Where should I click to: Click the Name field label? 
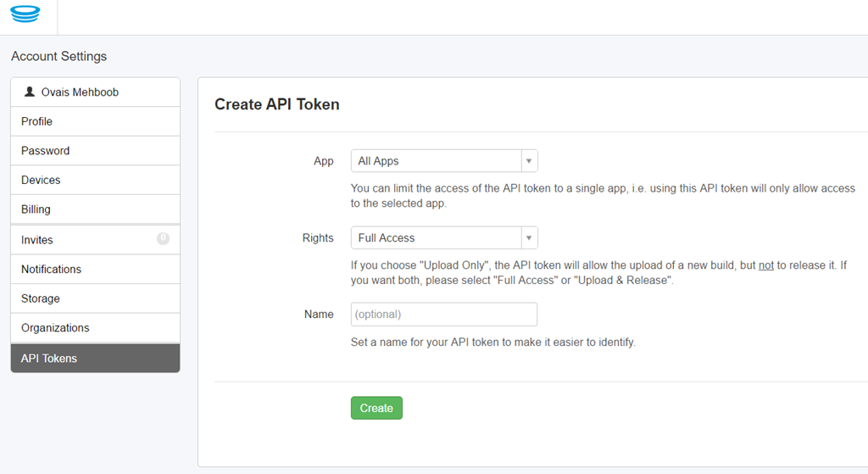[x=319, y=315]
